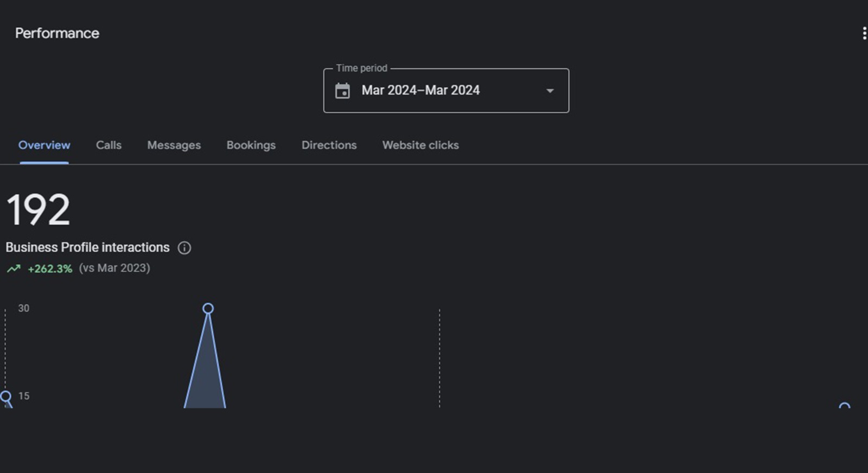View the Directions tab
This screenshot has height=473, width=868.
coord(329,145)
